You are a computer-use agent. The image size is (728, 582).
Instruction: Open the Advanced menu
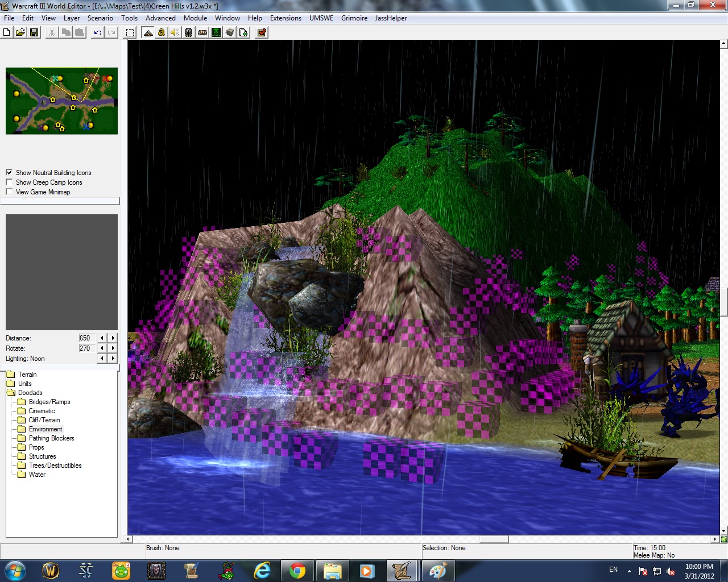tap(160, 18)
